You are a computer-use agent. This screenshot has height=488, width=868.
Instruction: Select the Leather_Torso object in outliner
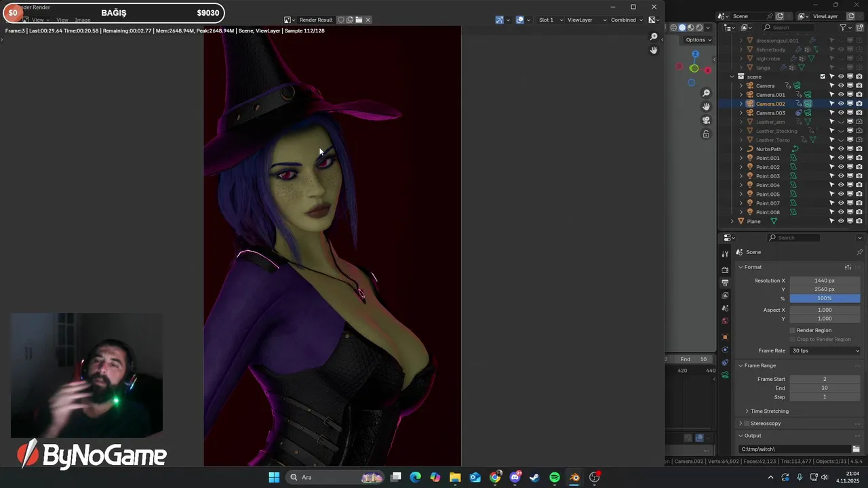point(772,140)
